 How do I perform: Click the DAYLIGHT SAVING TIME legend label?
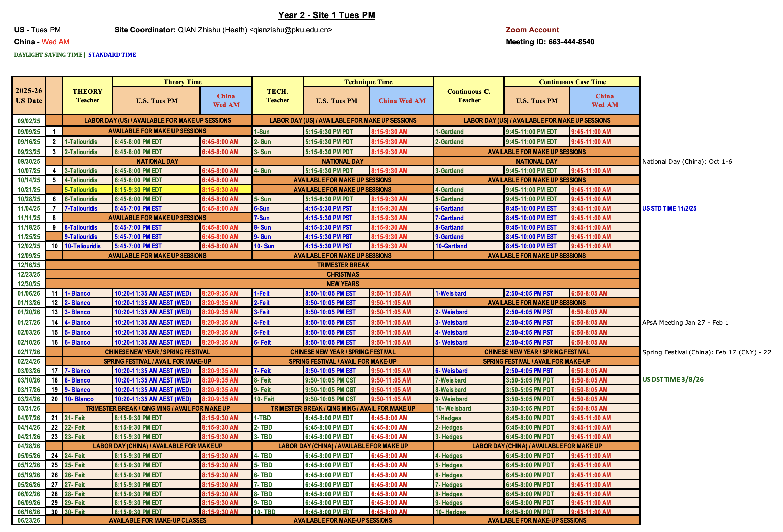pos(48,55)
